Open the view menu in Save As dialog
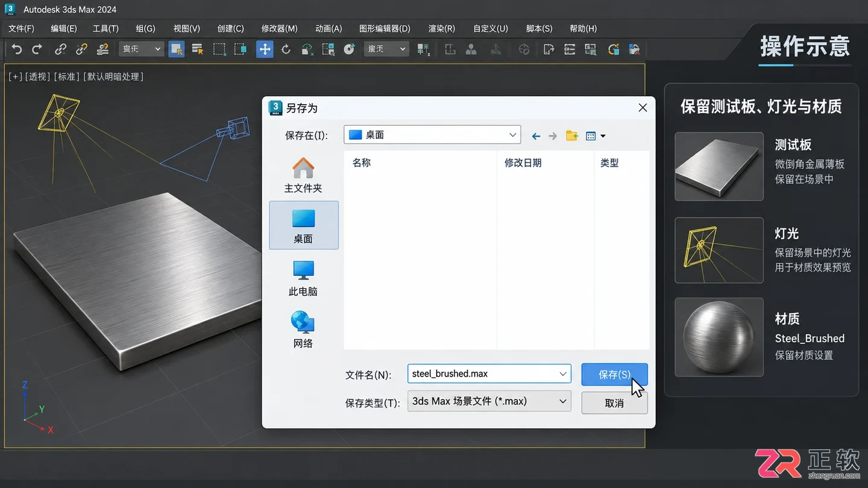Viewport: 868px width, 488px height. (596, 136)
